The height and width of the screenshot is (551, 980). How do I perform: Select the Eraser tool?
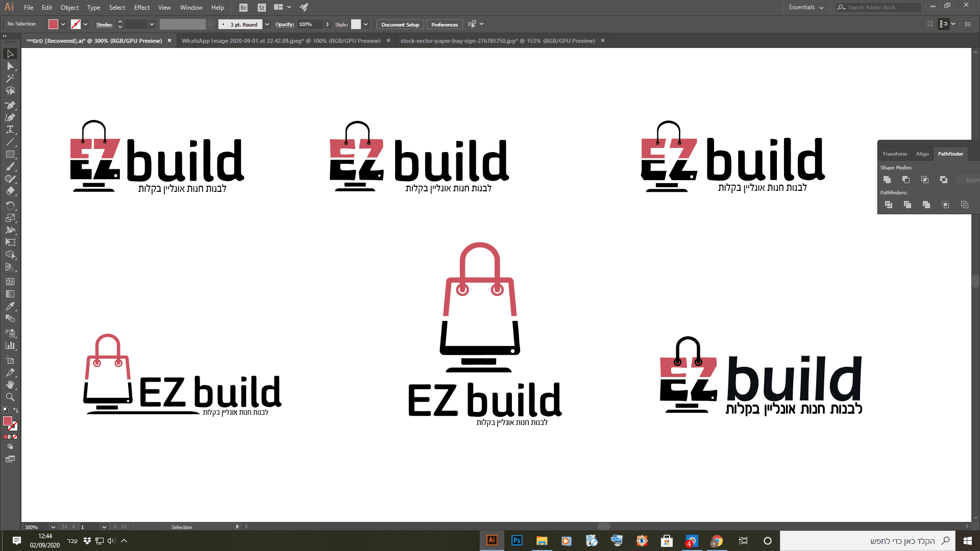click(10, 191)
